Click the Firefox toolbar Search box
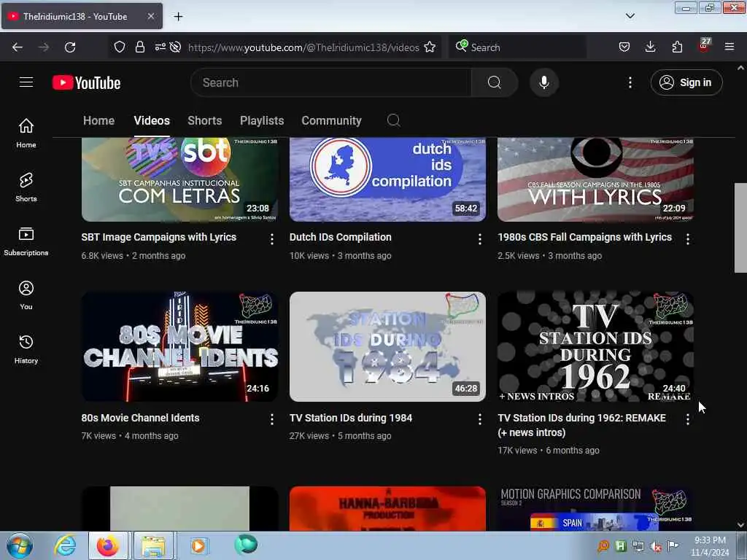 517,47
